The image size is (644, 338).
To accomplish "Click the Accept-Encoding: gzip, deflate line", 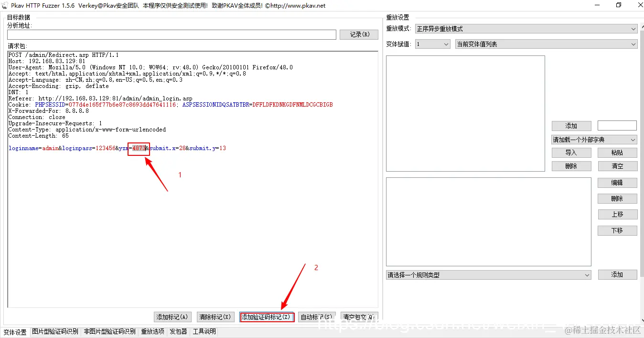I will coord(58,86).
